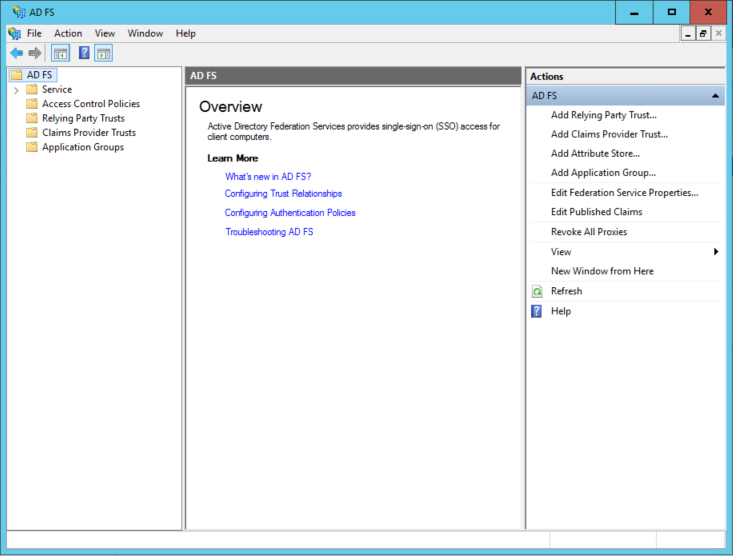This screenshot has height=556, width=733.
Task: Close the inner MDI console window
Action: coord(719,34)
